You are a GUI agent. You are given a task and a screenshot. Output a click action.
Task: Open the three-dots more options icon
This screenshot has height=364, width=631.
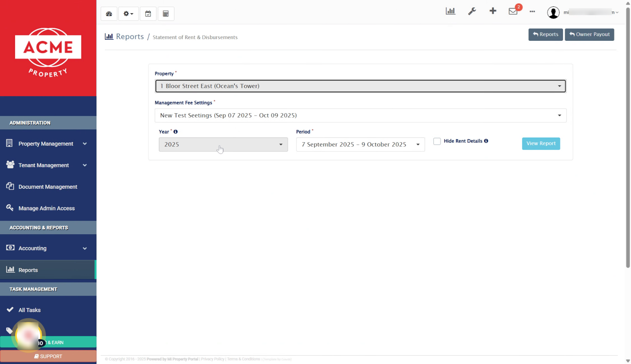point(532,11)
